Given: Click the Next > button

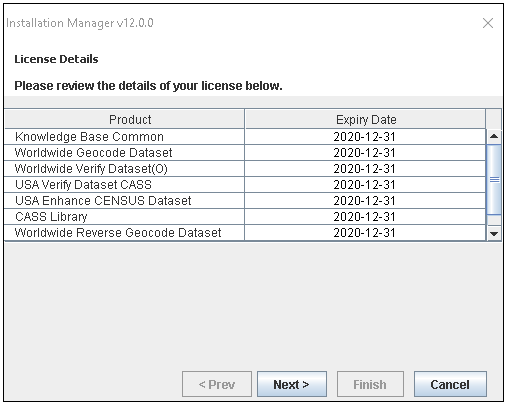Looking at the screenshot, I should (292, 384).
